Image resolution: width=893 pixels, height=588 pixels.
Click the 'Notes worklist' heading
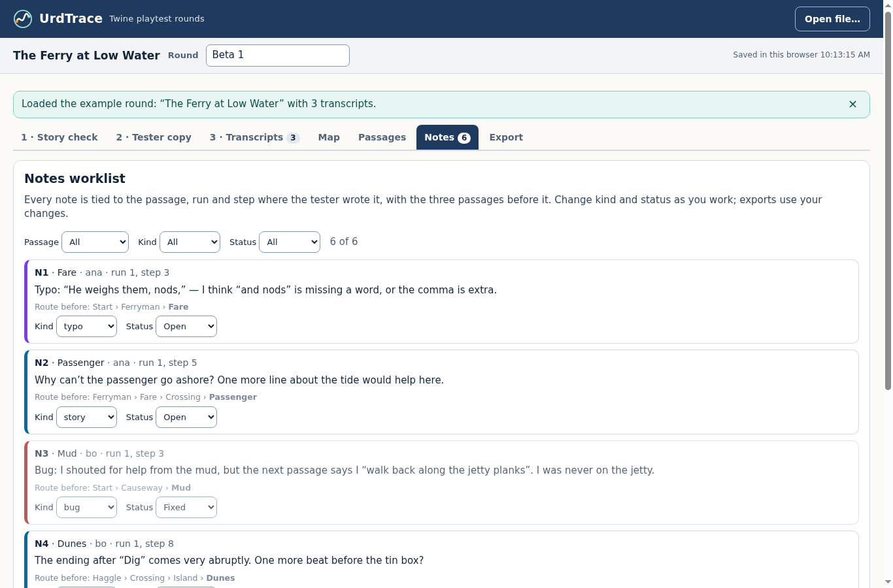[75, 178]
